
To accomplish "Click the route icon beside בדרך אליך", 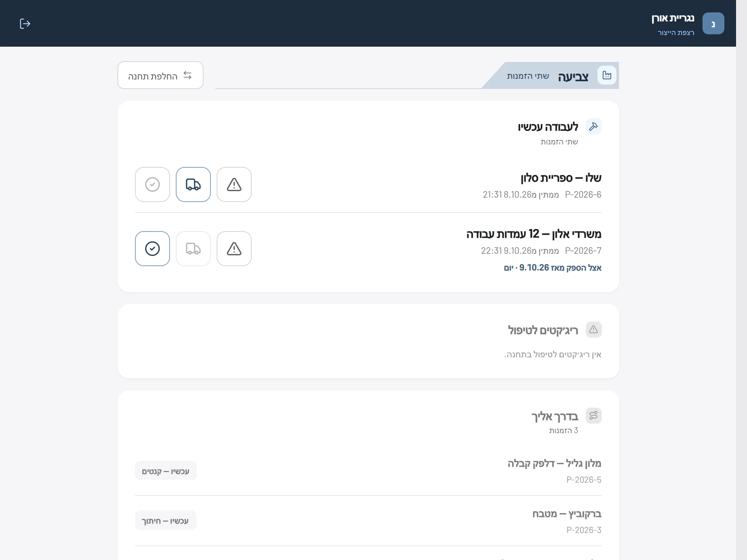I will (594, 416).
